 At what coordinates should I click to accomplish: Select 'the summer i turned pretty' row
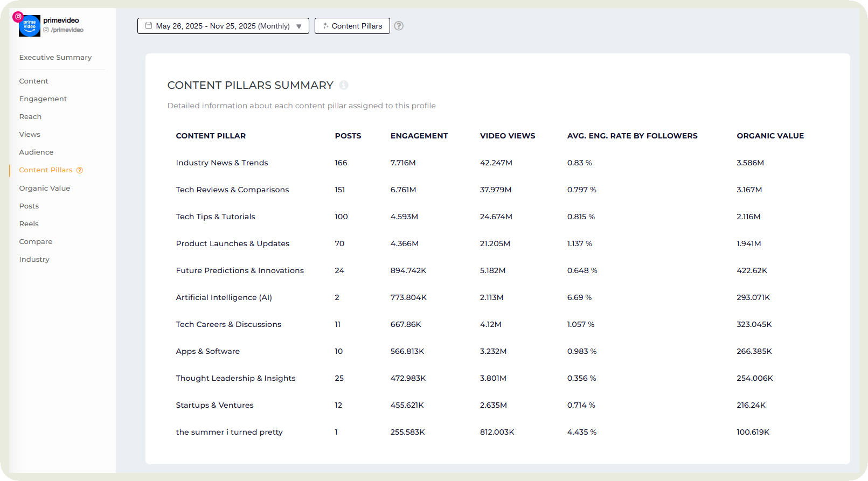pyautogui.click(x=498, y=432)
